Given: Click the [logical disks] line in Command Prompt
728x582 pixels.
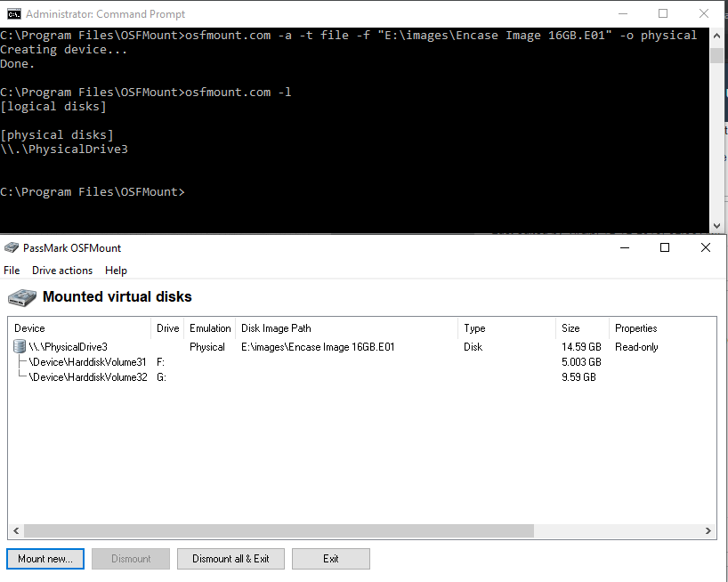Looking at the screenshot, I should tap(53, 106).
